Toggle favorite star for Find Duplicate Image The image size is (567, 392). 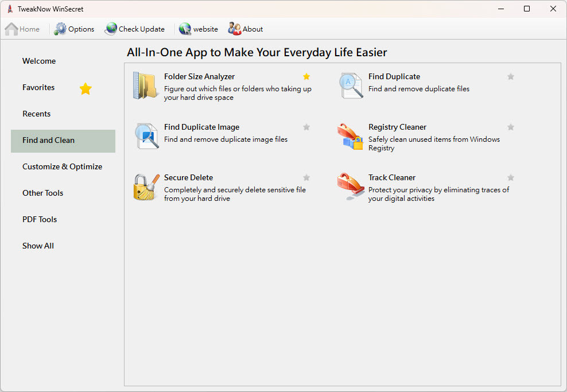306,127
